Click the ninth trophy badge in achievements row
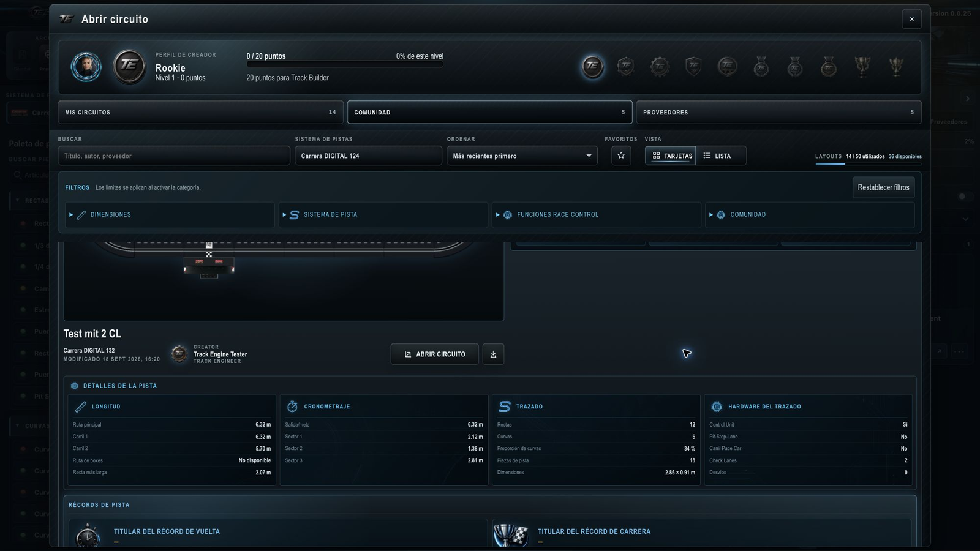Image resolution: width=980 pixels, height=551 pixels. [862, 66]
